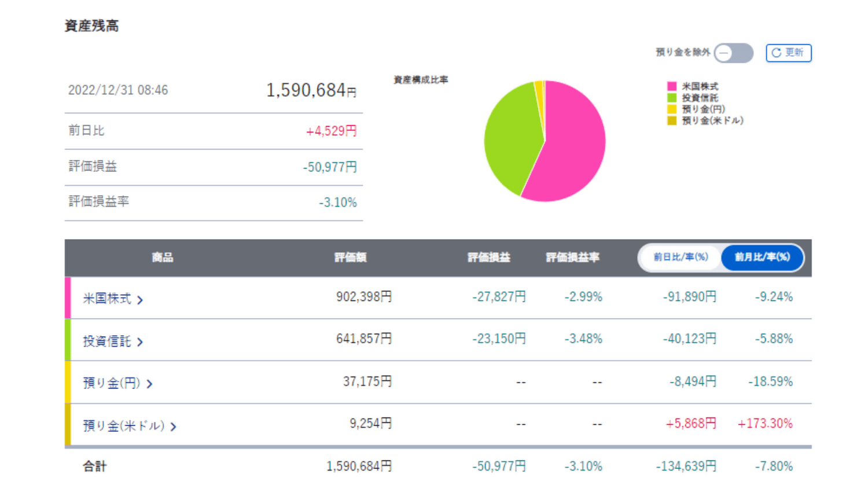The height and width of the screenshot is (488, 868).
Task: Click +173.30% in the 預り金(米ドル) row
Action: tap(765, 423)
